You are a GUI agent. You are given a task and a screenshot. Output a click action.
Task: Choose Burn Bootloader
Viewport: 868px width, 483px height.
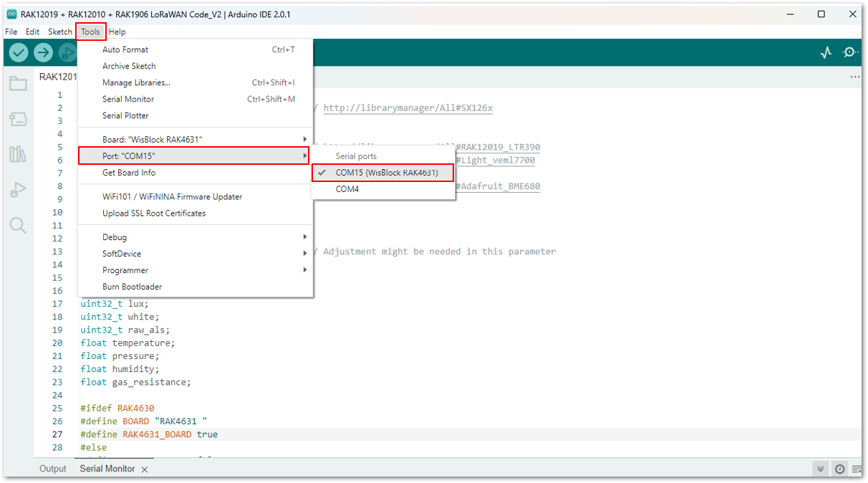(195, 287)
